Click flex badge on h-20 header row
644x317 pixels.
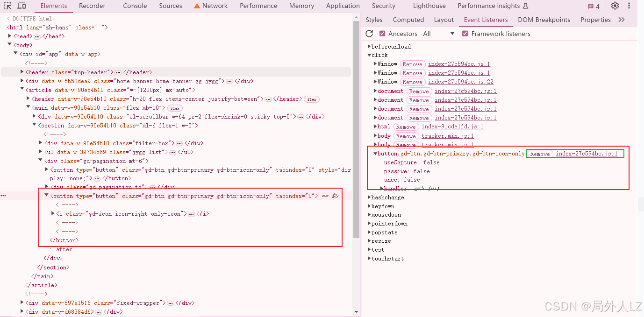click(312, 99)
